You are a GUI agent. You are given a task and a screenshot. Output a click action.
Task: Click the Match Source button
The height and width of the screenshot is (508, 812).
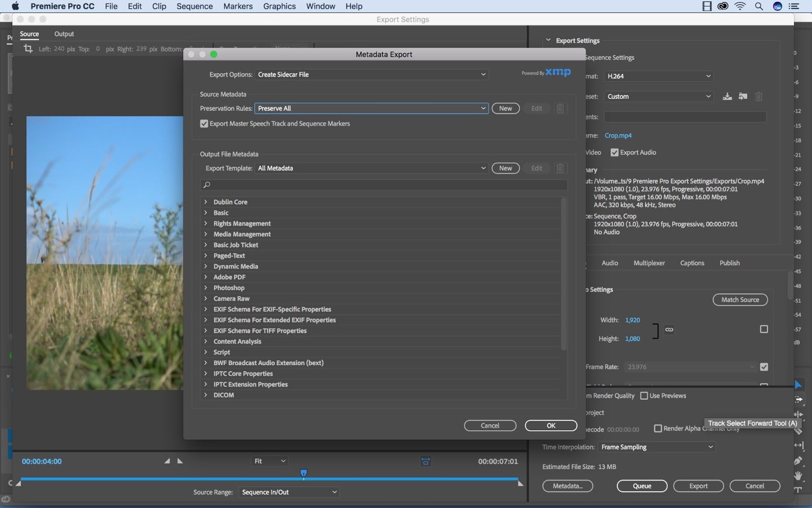click(x=740, y=300)
